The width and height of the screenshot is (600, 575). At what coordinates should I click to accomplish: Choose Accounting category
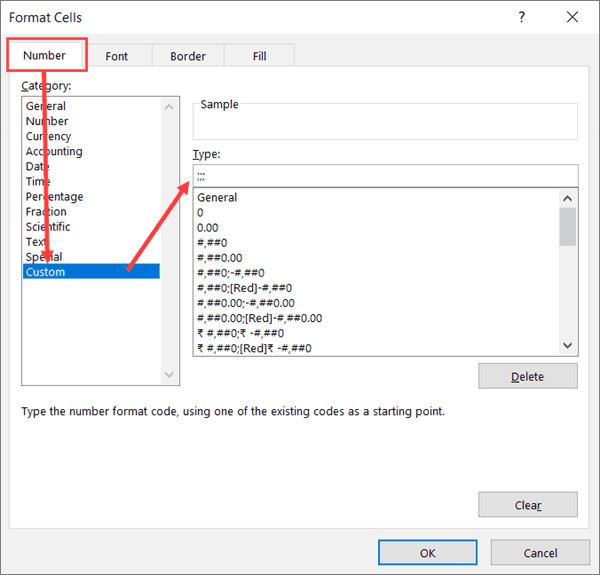[x=54, y=151]
